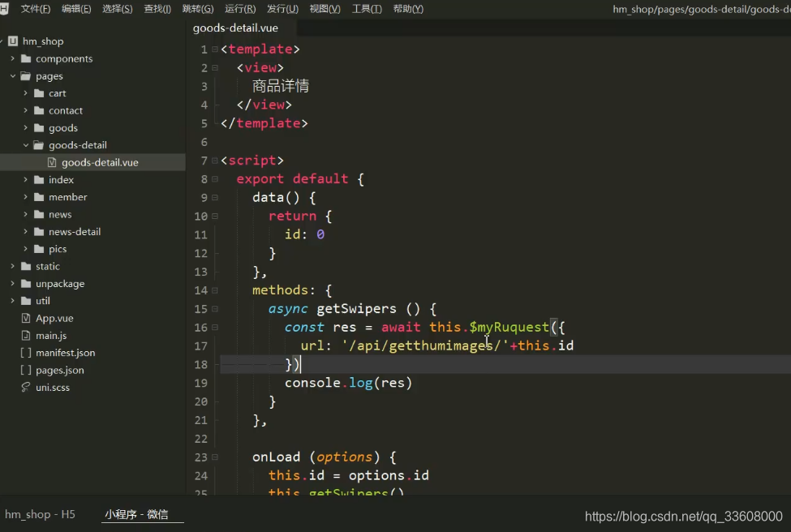Expand the pics folder chevron
The image size is (791, 532).
click(26, 249)
